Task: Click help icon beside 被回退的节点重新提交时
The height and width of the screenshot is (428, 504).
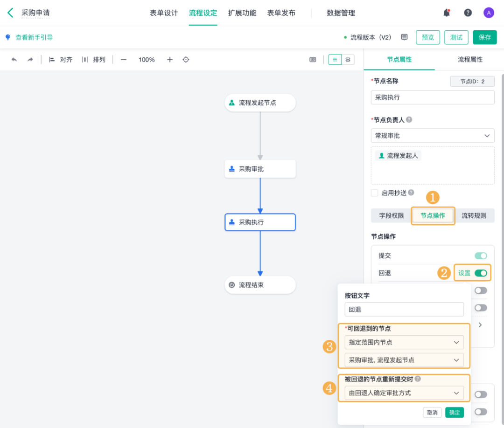Action: pos(418,379)
